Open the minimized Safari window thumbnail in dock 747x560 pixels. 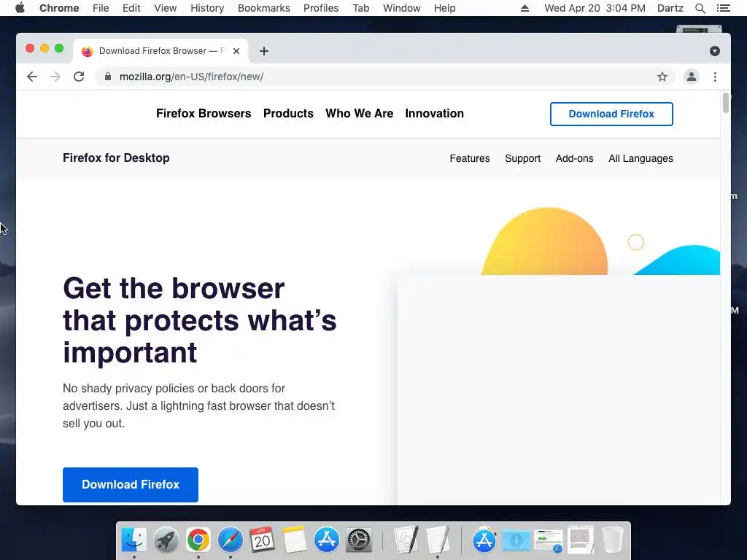[549, 540]
